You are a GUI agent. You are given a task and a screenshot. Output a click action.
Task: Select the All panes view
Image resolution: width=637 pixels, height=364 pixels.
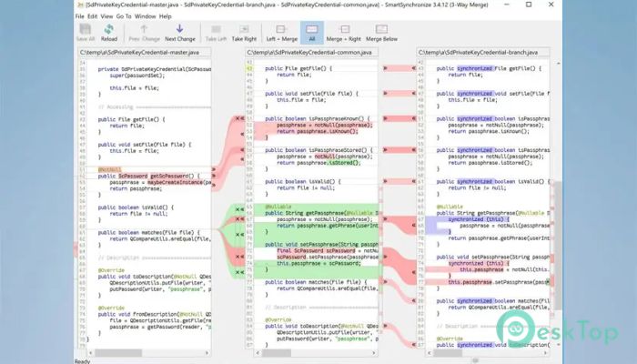coord(312,33)
